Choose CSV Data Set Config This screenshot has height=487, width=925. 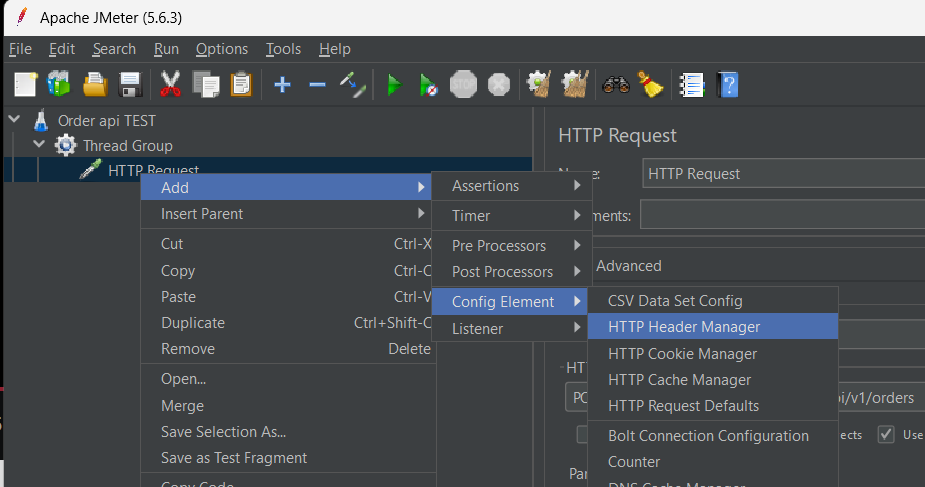click(713, 301)
